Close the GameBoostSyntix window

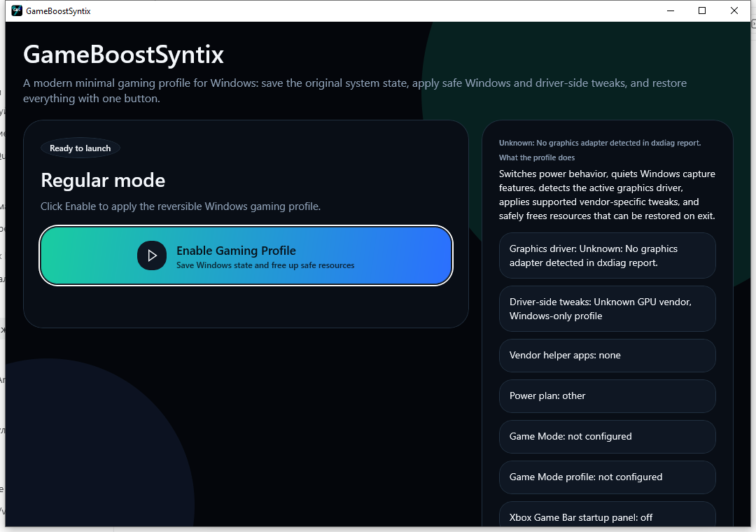(734, 10)
